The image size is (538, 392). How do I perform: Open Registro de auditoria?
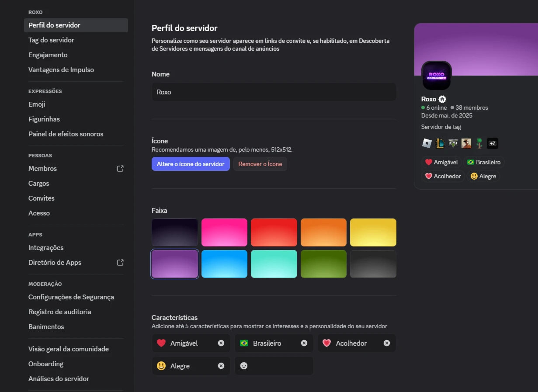(60, 312)
